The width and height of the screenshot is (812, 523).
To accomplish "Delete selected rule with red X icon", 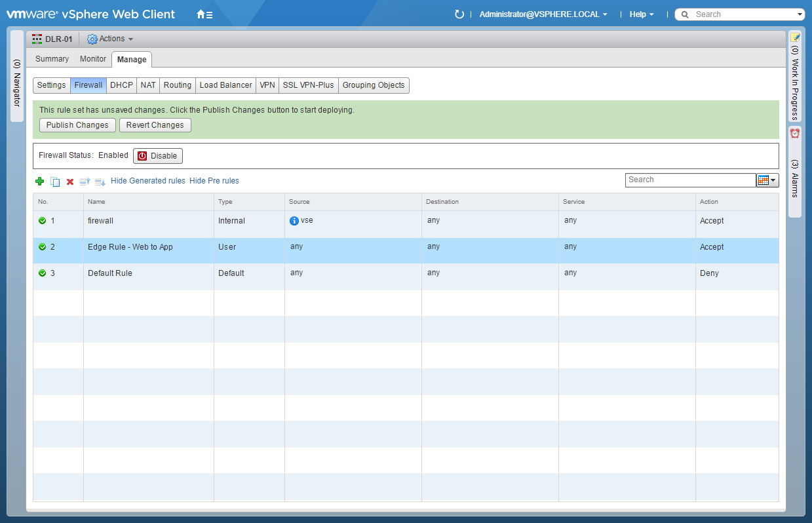I will click(x=70, y=182).
